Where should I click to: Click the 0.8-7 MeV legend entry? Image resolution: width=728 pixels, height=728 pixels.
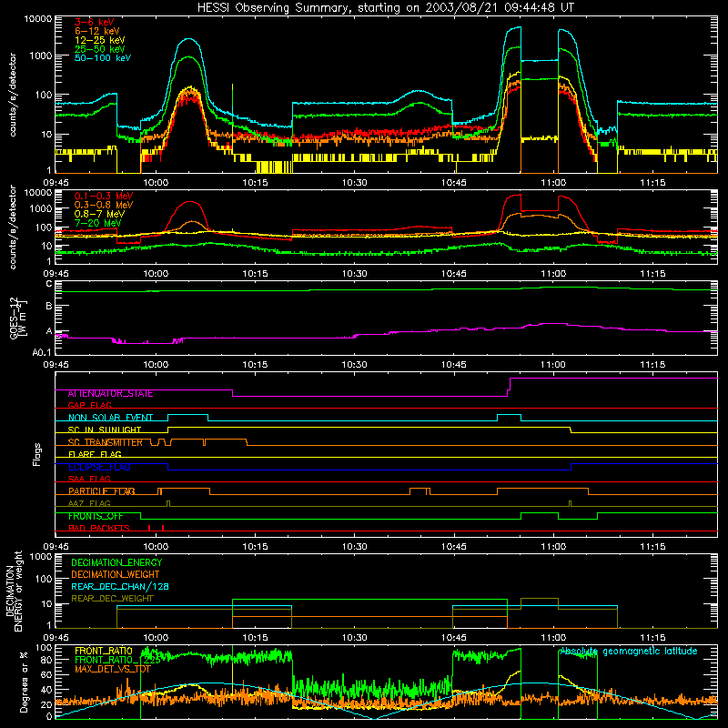coord(99,214)
